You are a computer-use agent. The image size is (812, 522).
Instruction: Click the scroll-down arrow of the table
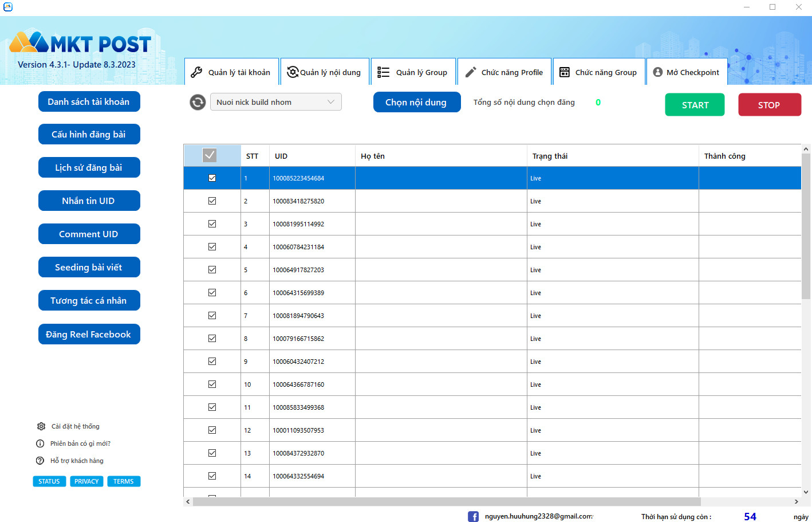pos(806,492)
